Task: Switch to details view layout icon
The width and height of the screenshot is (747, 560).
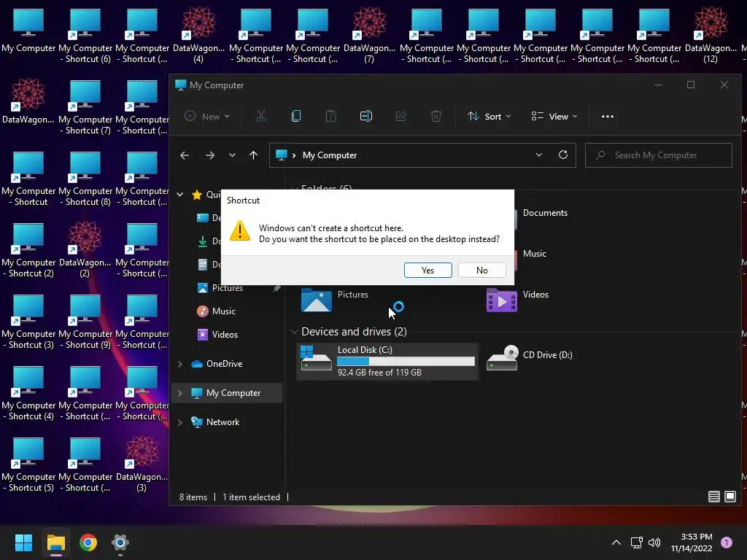Action: tap(713, 497)
